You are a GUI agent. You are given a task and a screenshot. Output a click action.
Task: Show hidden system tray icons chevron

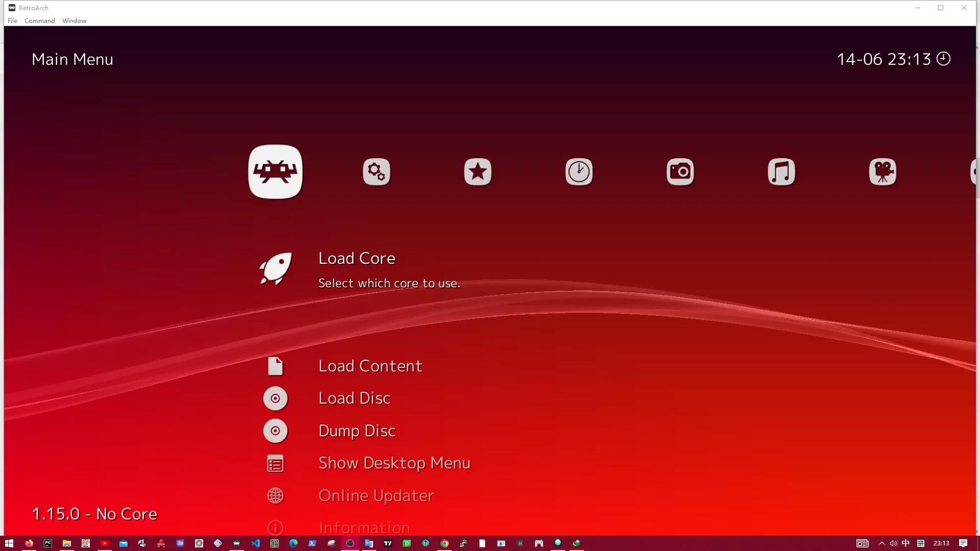click(x=881, y=543)
